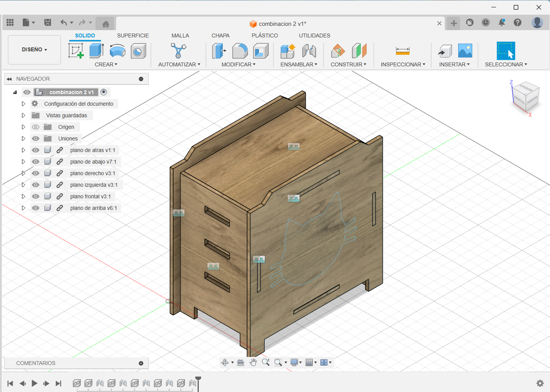
Task: Open the job status clock icon
Action: [486, 22]
